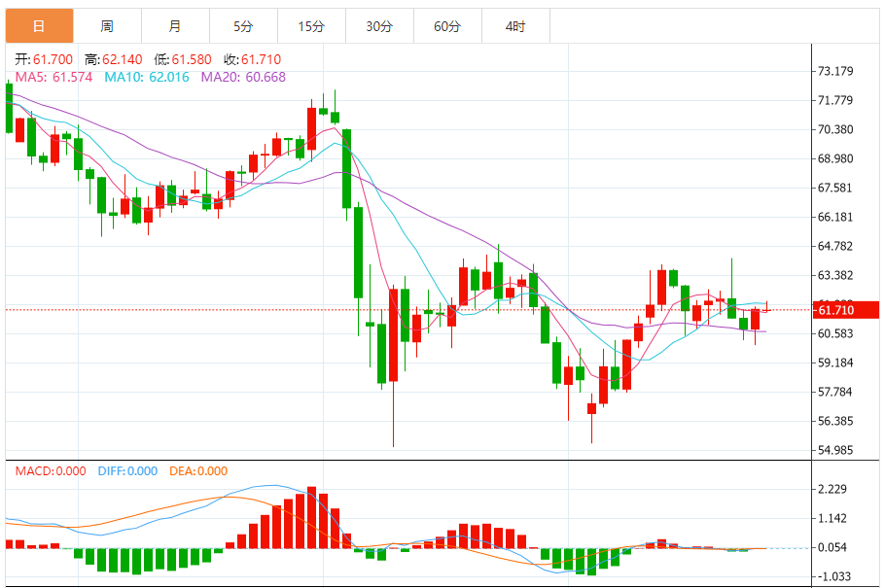The width and height of the screenshot is (885, 588).
Task: Open the 30分 timeframe tab
Action: [379, 26]
